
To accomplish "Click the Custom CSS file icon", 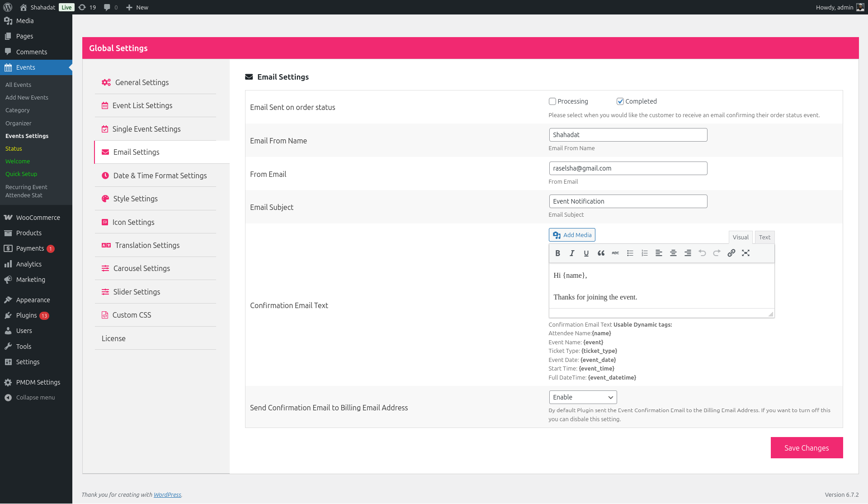I will pyautogui.click(x=105, y=315).
